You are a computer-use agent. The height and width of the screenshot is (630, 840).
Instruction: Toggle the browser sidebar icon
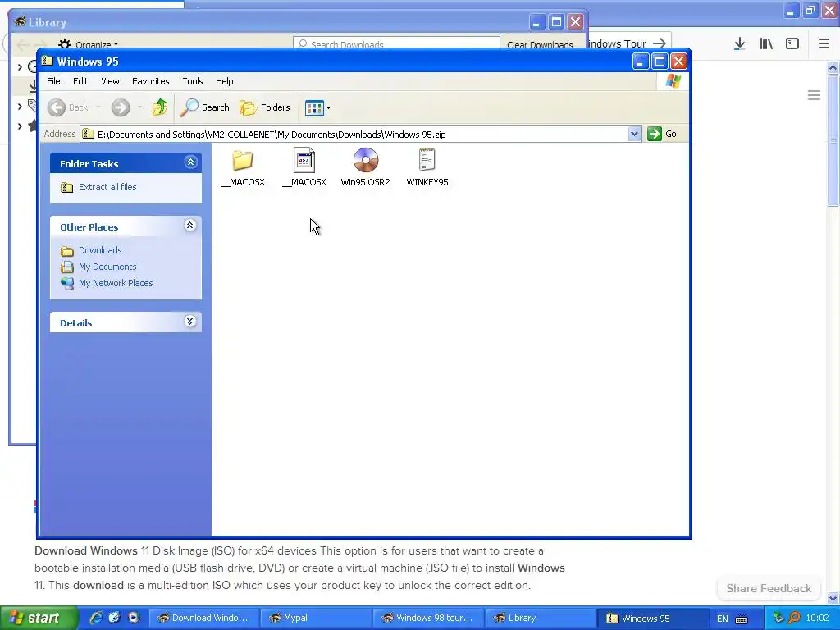(792, 44)
